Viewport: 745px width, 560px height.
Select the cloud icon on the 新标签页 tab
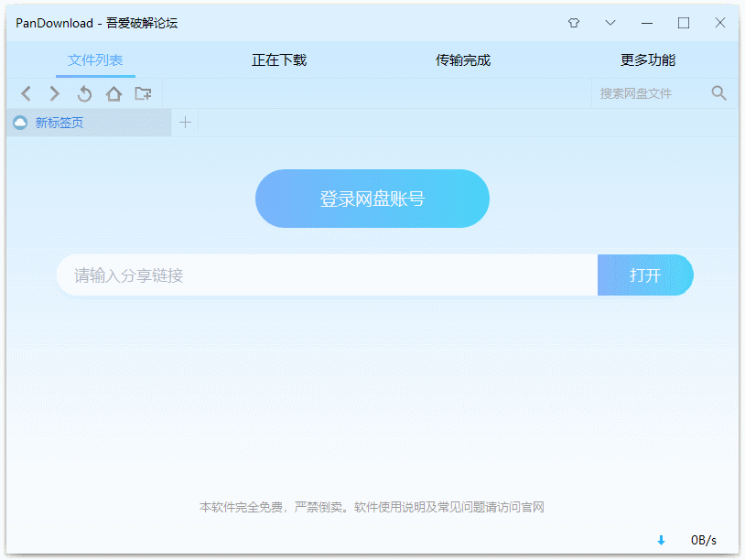pos(20,122)
